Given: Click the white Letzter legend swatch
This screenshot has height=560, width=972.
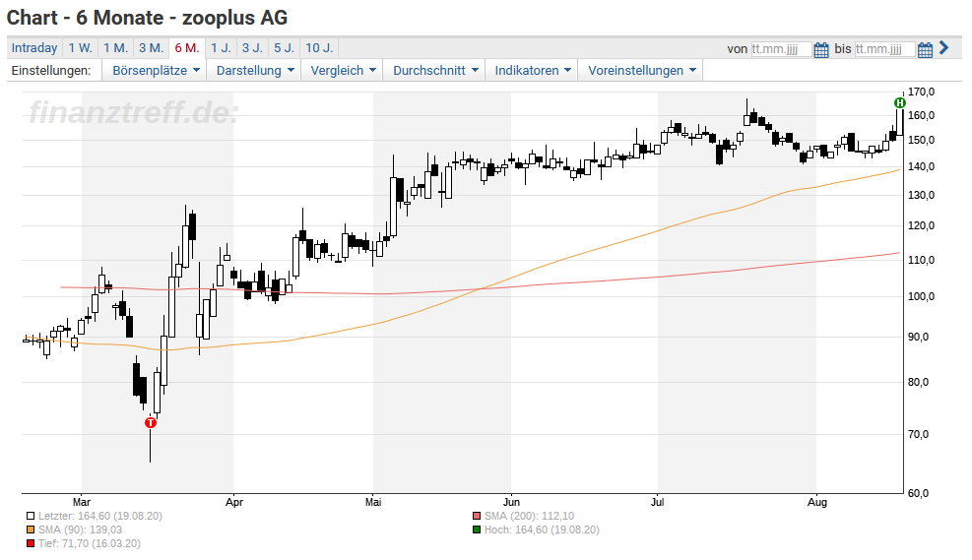Looking at the screenshot, I should pyautogui.click(x=31, y=516).
